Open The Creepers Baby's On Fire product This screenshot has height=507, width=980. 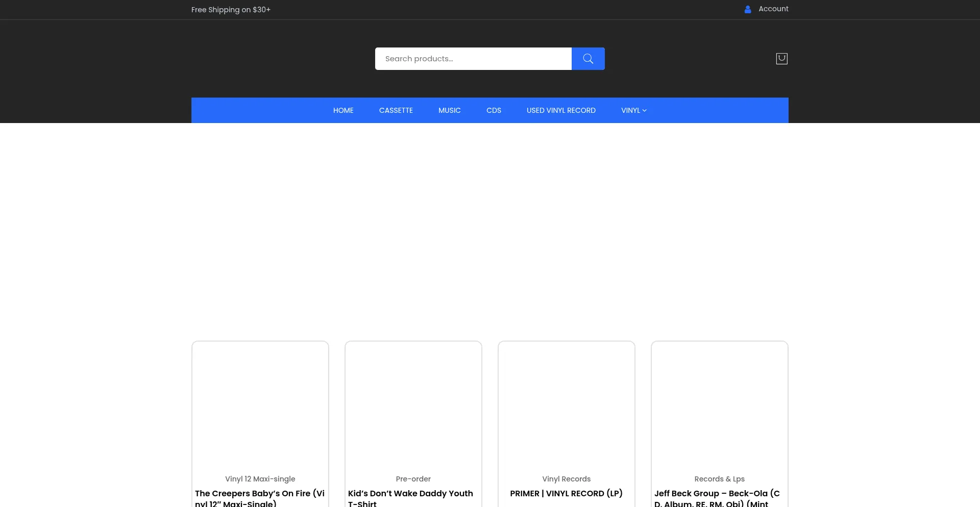260,498
